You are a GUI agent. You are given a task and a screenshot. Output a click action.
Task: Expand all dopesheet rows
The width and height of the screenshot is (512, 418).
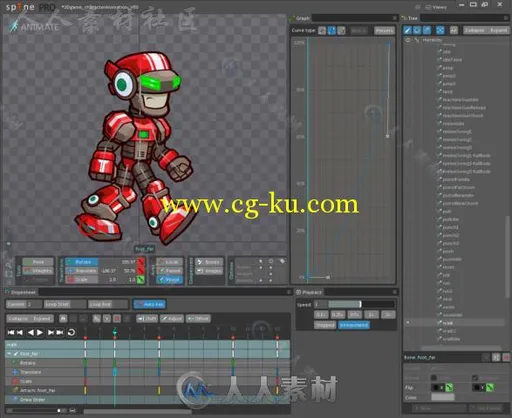coord(41,319)
